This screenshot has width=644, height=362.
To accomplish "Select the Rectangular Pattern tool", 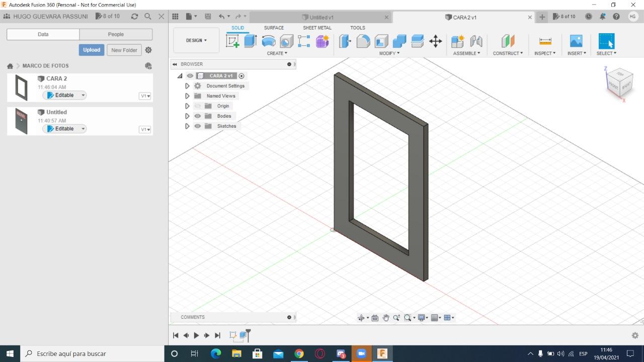I will [304, 41].
